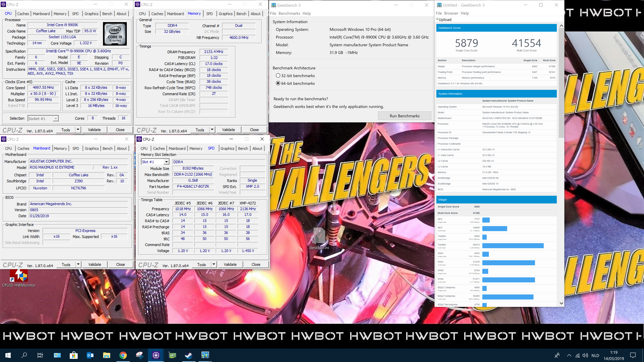
Task: Open Outlook from the taskbar
Action: 90,355
